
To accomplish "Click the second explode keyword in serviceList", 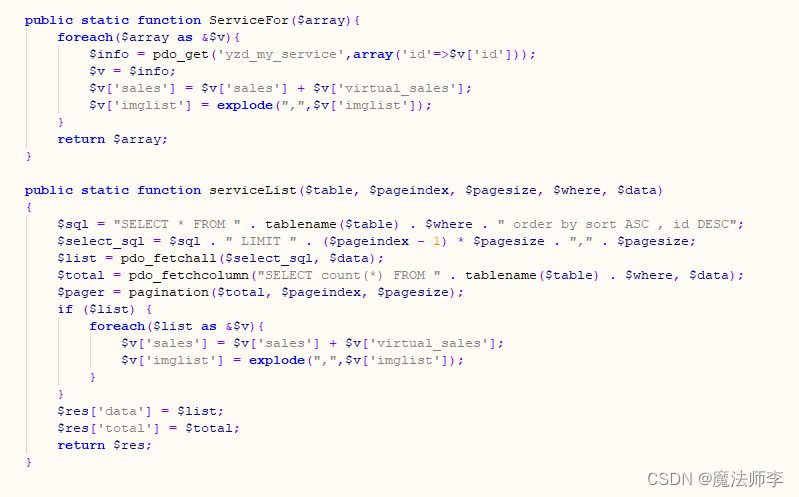I will coord(277,360).
